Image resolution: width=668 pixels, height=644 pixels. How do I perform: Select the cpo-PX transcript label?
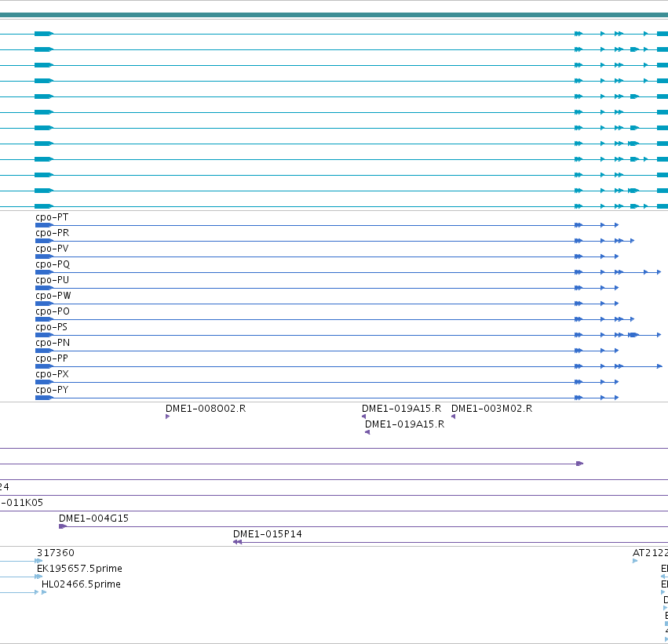[52, 375]
